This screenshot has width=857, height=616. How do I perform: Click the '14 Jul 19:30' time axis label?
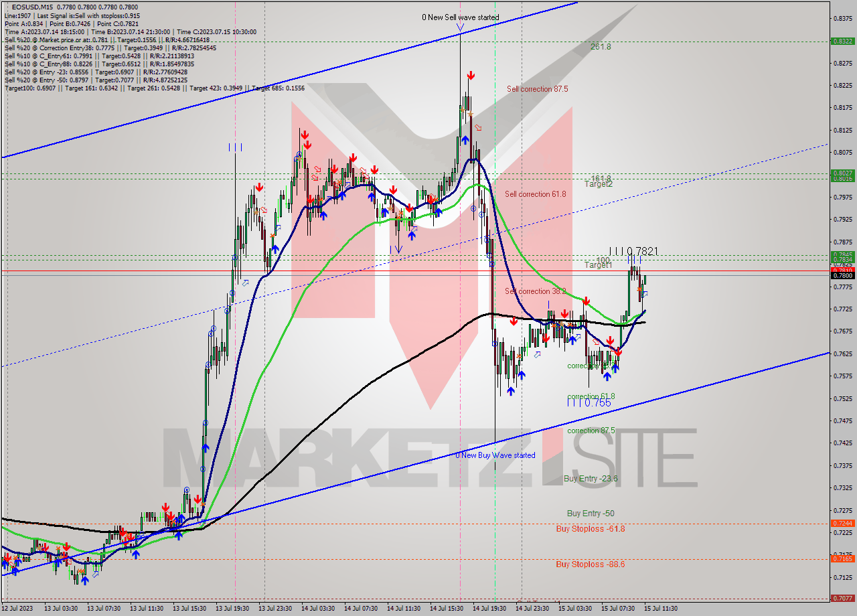pos(490,609)
